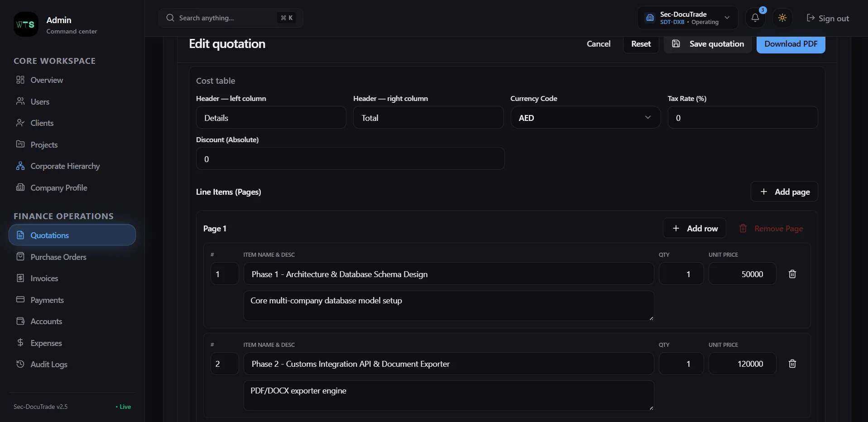Open Company Profile
The height and width of the screenshot is (422, 868).
coord(72,188)
